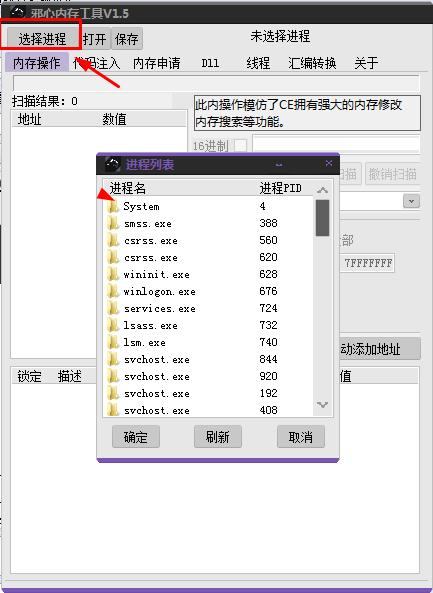Click the 选择进程 button
The height and width of the screenshot is (593, 433).
coord(42,39)
